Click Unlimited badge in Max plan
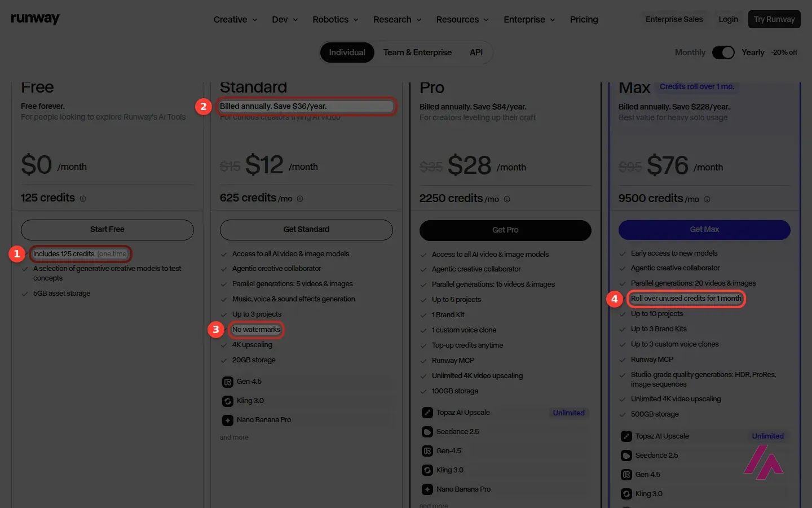Image resolution: width=812 pixels, height=508 pixels. tap(767, 436)
